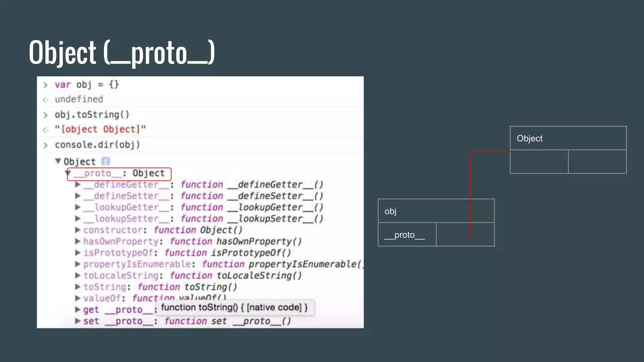Screen dimensions: 644x362
Task: Select the 'obj.toString()' command text
Action: click(x=92, y=114)
